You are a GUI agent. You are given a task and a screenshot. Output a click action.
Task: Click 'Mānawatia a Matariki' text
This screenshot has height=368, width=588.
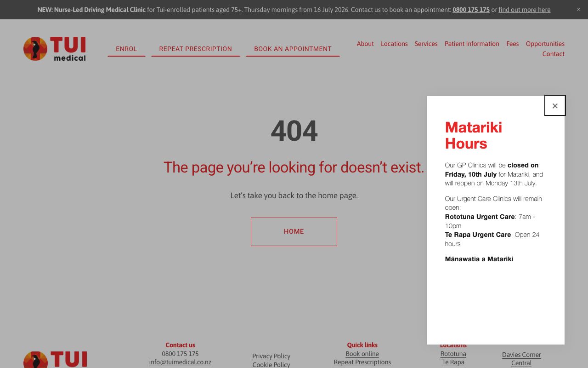click(x=479, y=259)
